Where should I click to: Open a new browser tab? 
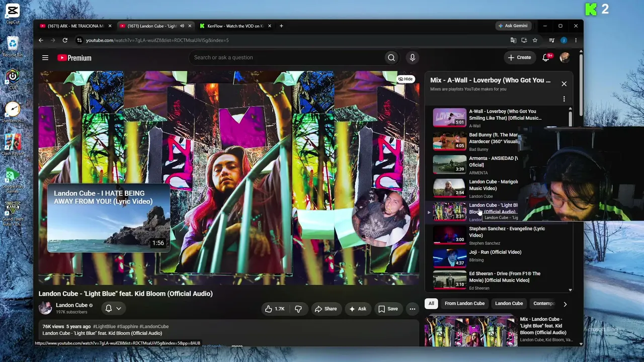pos(281,26)
